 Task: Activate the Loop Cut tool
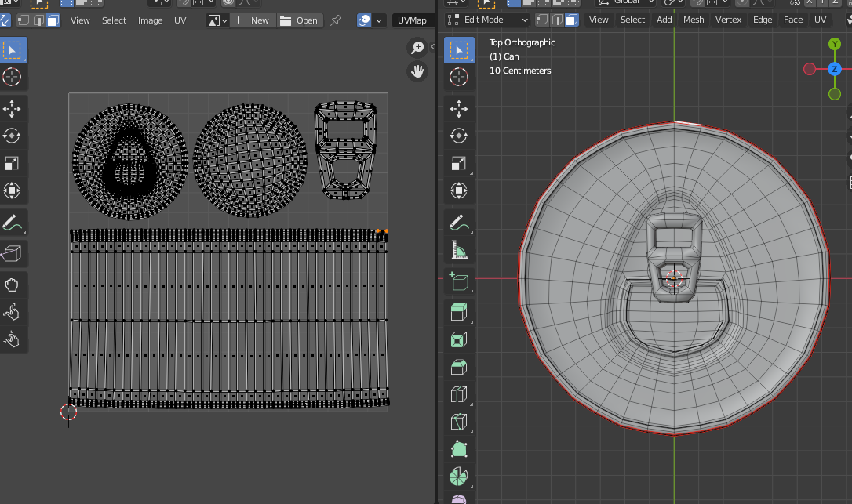coord(459,394)
